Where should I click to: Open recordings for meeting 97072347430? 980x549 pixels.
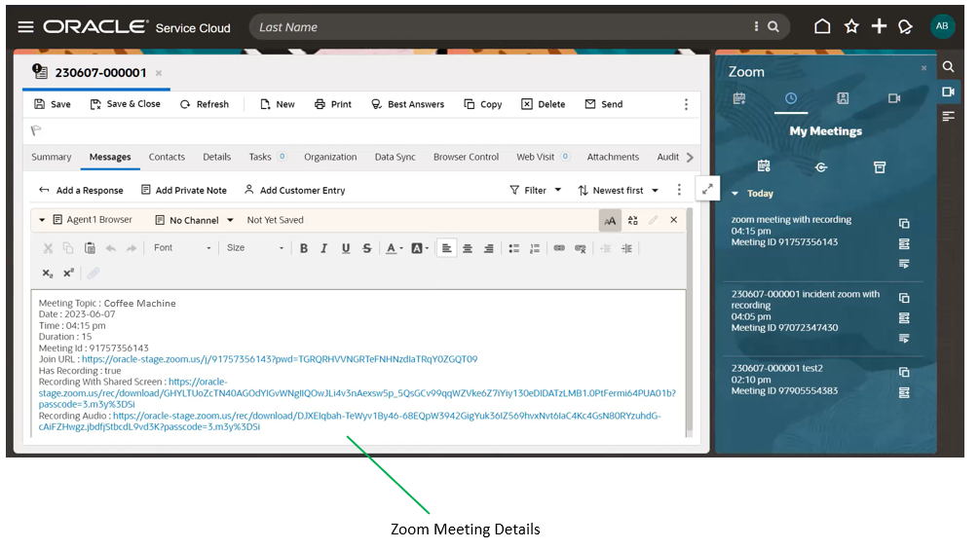pos(904,338)
